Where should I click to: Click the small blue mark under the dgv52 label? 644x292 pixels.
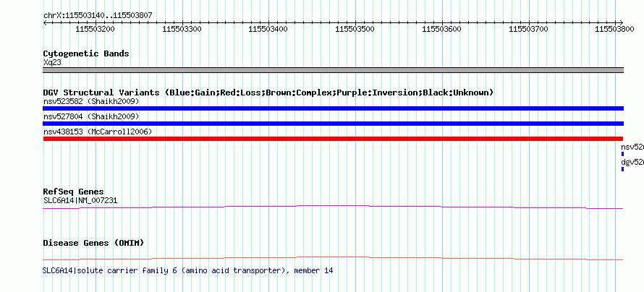622,169
